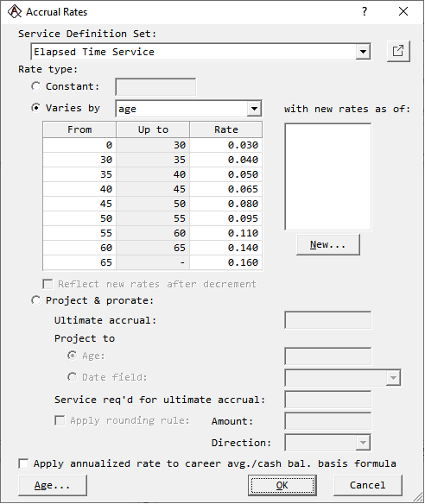Click the New... button
This screenshot has height=504, width=425.
tap(328, 244)
